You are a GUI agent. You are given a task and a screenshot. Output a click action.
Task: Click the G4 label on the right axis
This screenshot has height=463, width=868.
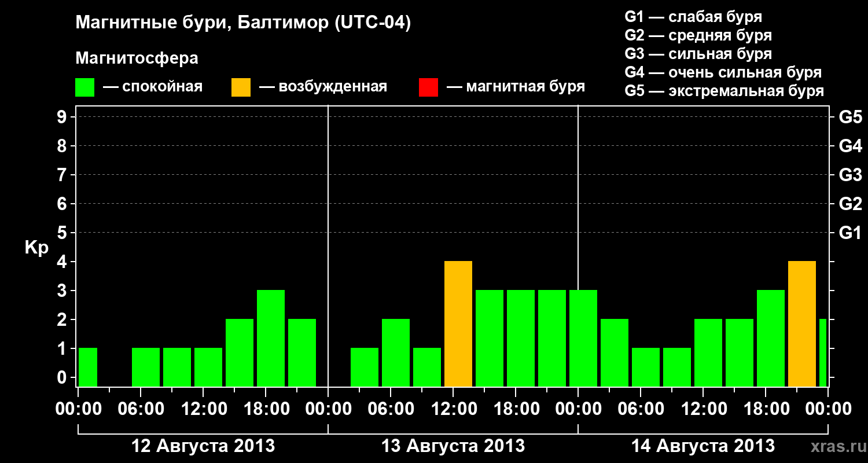(x=850, y=146)
